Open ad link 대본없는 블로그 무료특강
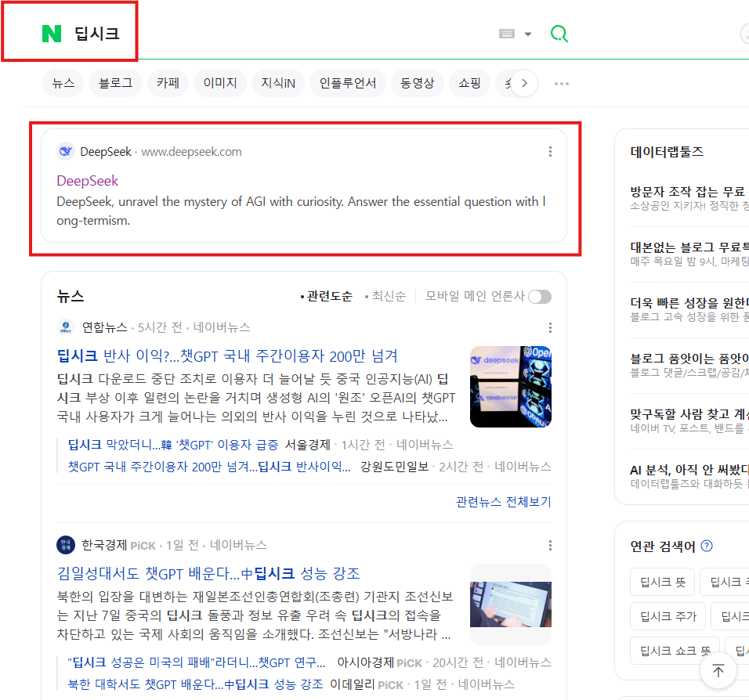The width and height of the screenshot is (749, 700). [689, 247]
